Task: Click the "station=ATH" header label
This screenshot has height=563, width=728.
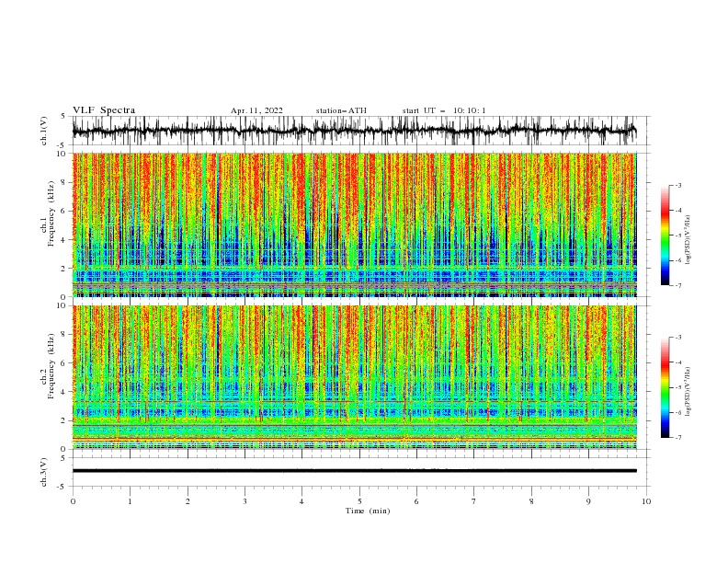Action: 341,110
